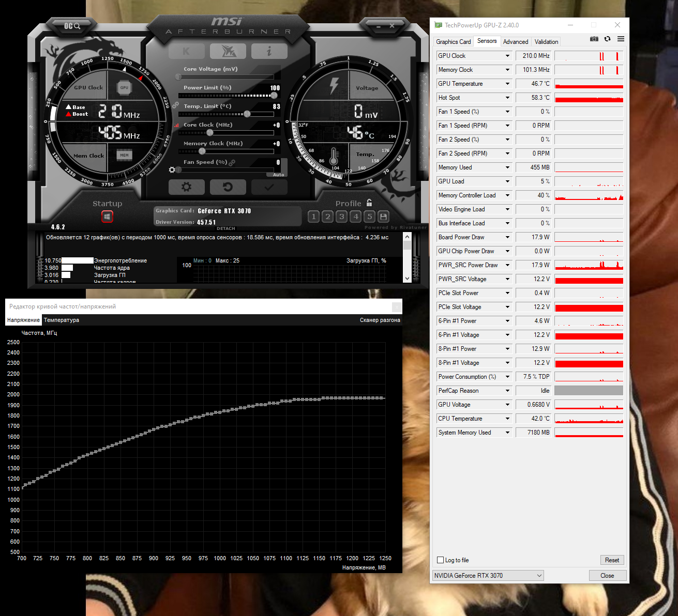678x616 pixels.
Task: Open the GPU-Z Advanced tab
Action: tap(516, 42)
